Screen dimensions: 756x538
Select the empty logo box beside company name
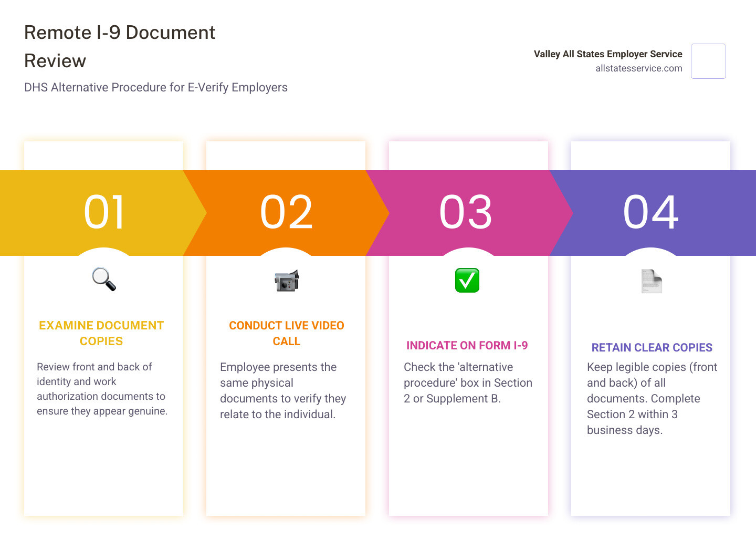[708, 61]
